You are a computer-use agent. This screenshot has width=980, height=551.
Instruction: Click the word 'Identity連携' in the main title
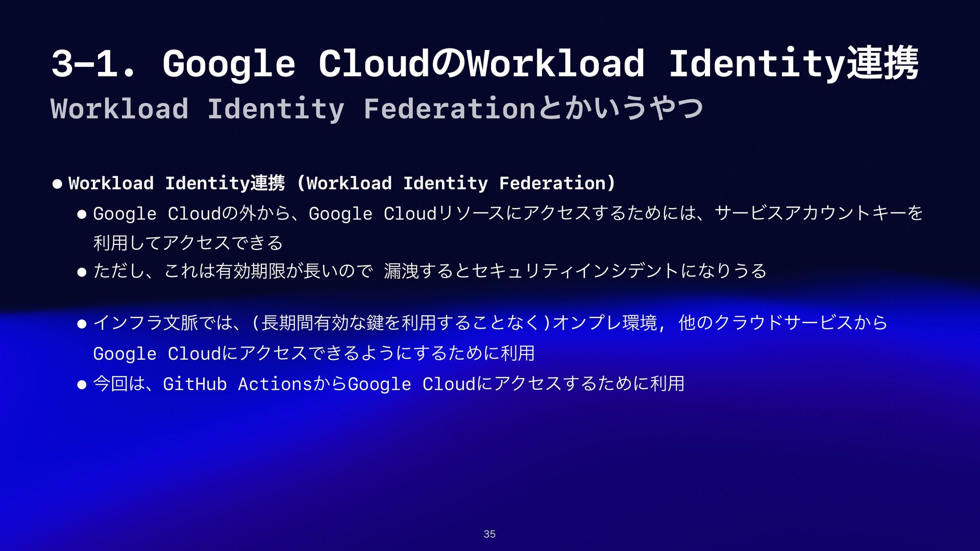794,64
